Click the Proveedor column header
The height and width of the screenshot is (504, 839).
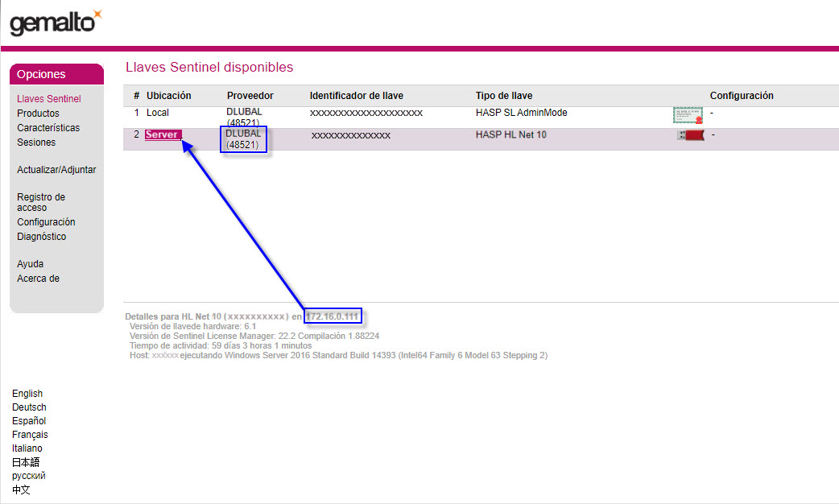[250, 96]
